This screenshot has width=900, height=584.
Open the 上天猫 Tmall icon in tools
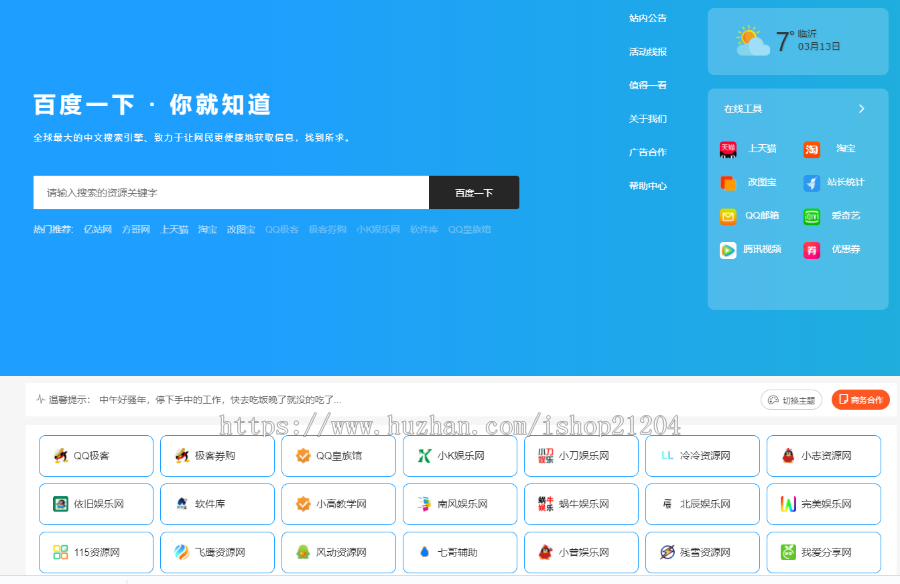(x=728, y=149)
